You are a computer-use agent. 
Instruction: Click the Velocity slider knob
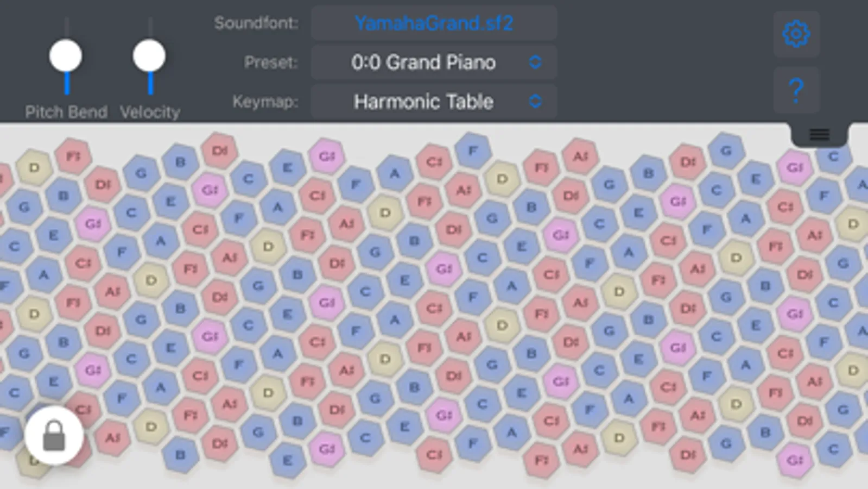click(x=149, y=55)
